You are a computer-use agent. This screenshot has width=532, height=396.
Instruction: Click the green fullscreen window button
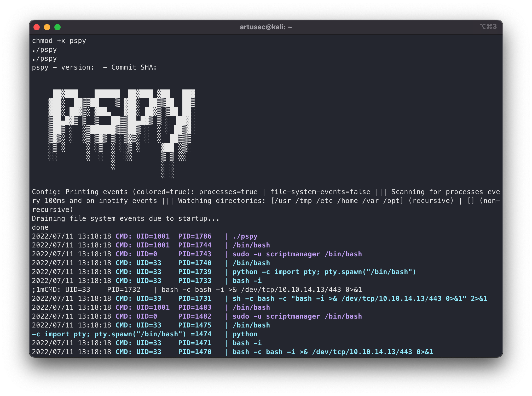(x=57, y=27)
